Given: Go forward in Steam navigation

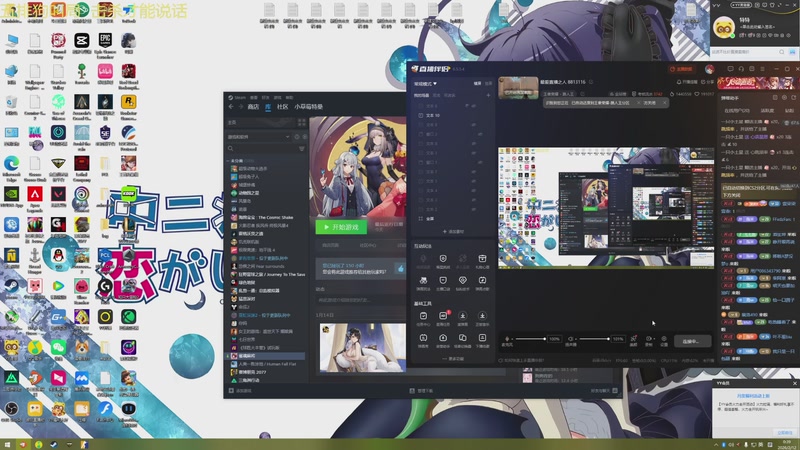Looking at the screenshot, I should [x=240, y=107].
